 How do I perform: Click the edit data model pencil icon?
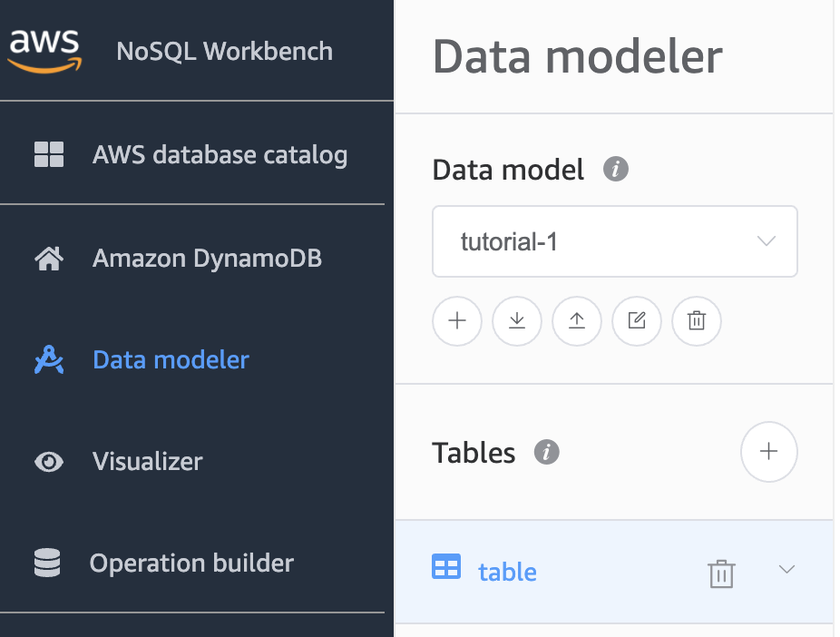pyautogui.click(x=637, y=321)
